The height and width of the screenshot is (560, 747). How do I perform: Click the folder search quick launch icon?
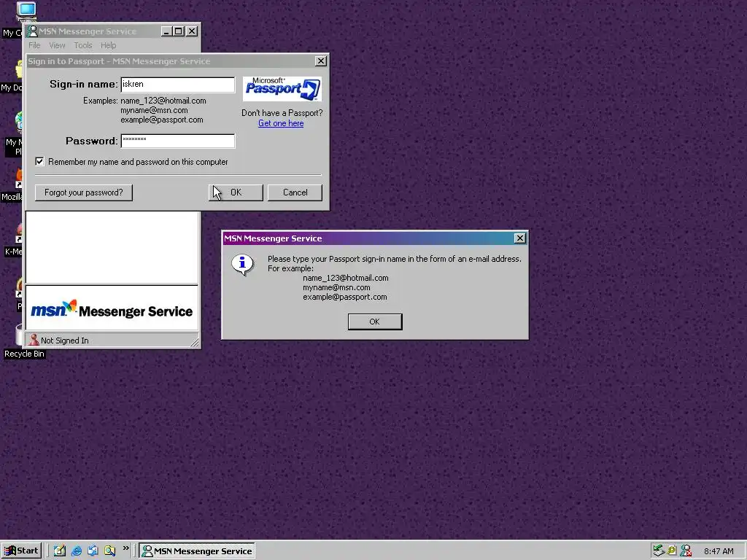click(109, 551)
